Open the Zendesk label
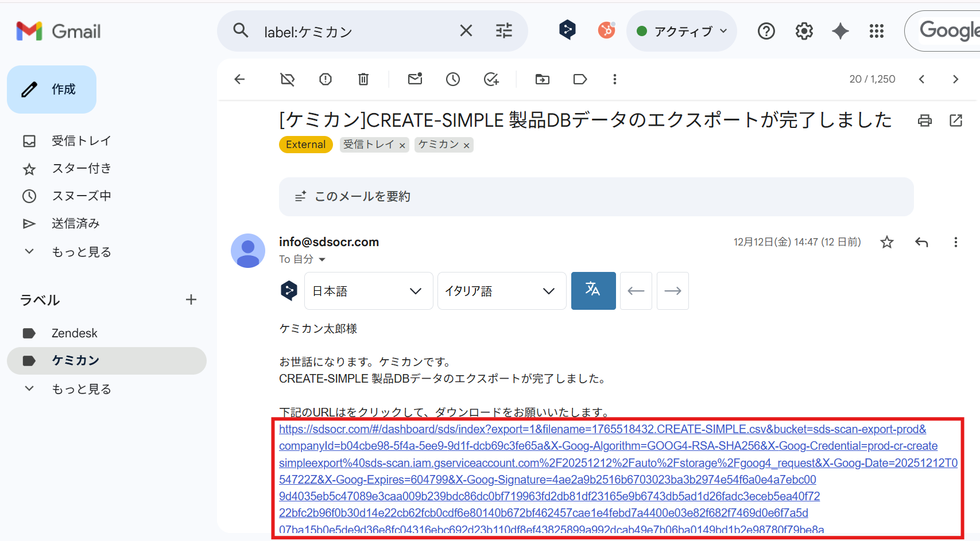Viewport: 980px width, 541px height. tap(75, 333)
